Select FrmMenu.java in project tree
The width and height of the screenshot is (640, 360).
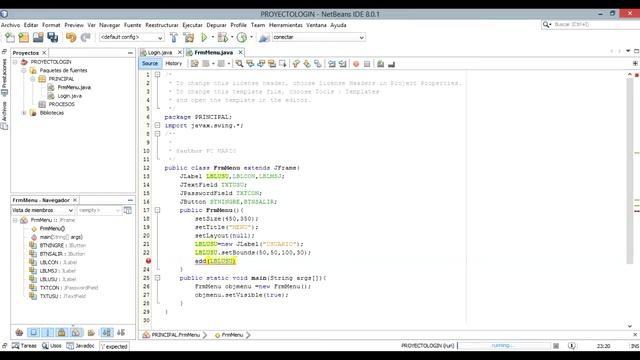coord(74,87)
